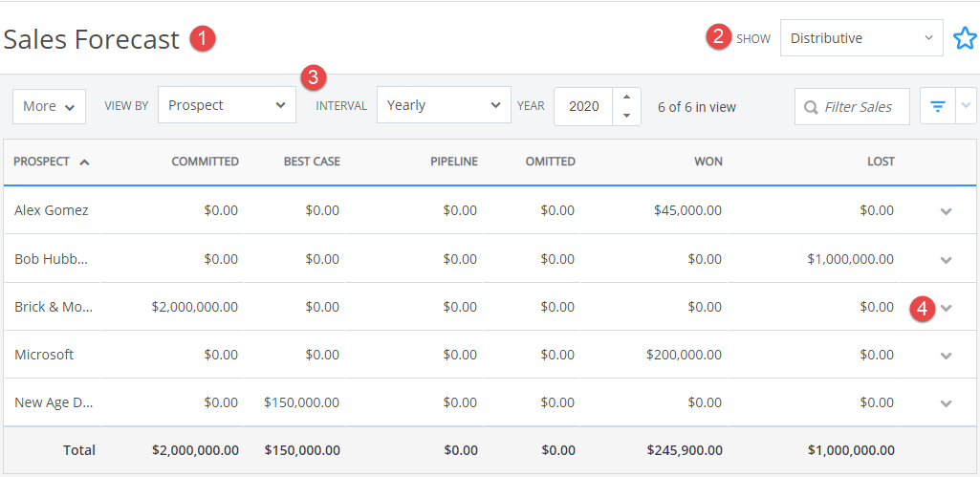Sort by the Prospect column header

click(41, 162)
